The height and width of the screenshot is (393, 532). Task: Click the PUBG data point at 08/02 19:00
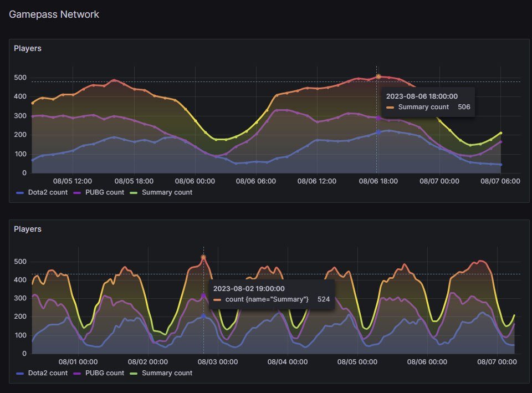click(x=203, y=295)
